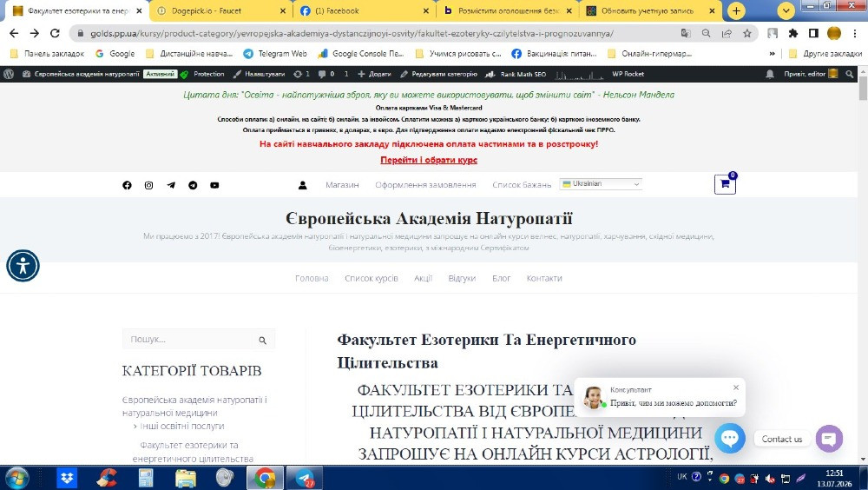
Task: Bookmark this page with the star icon
Action: pyautogui.click(x=747, y=33)
